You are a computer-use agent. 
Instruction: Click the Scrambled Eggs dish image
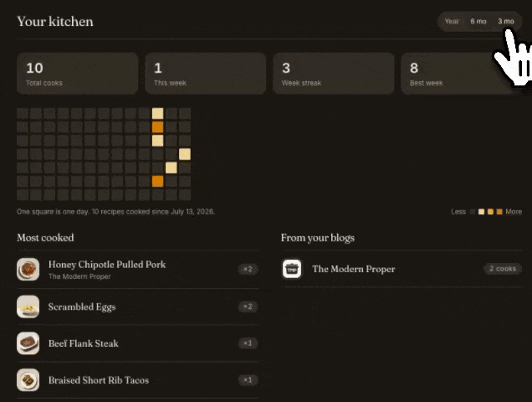click(x=28, y=307)
